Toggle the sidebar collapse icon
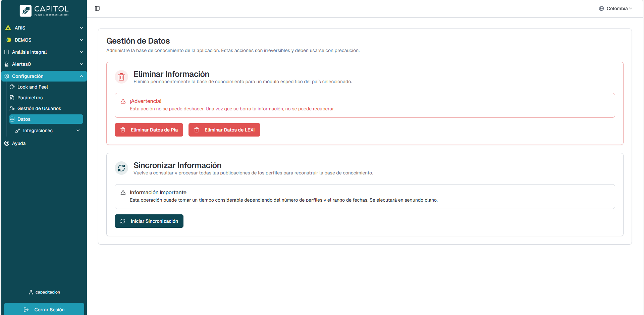This screenshot has width=644, height=315. 97,8
